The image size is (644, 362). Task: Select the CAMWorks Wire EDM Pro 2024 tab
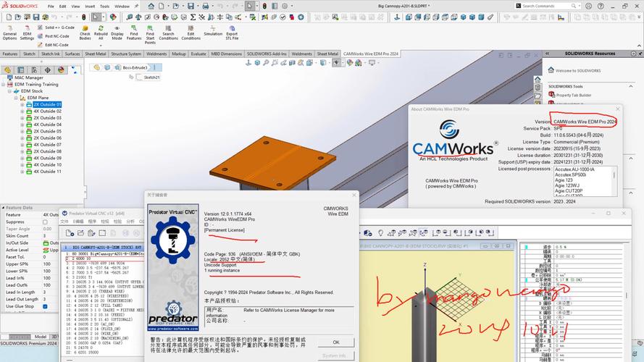tap(371, 54)
